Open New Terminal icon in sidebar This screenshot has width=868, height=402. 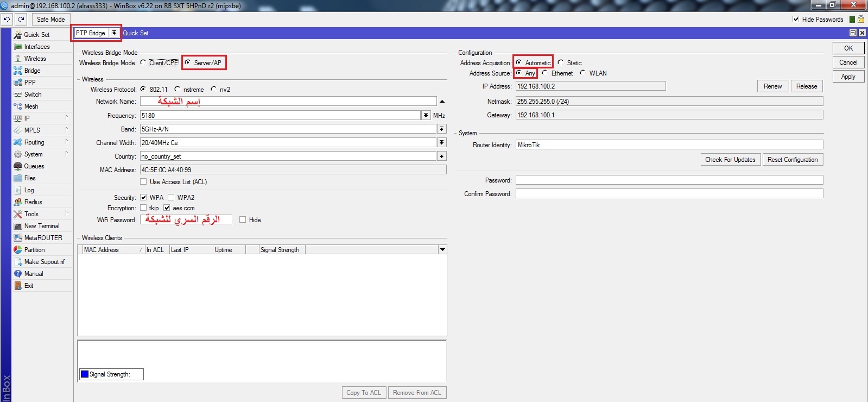[x=18, y=226]
